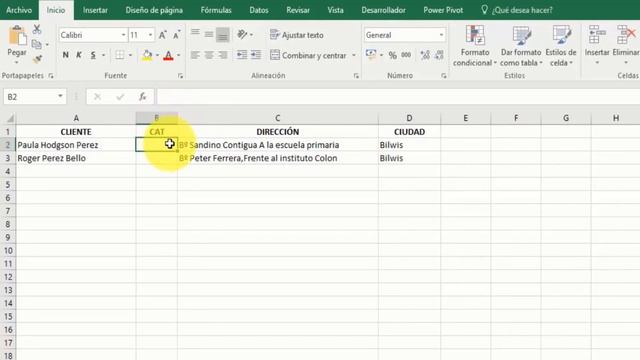Click the insert function fx icon
This screenshot has width=640, height=360.
(142, 96)
